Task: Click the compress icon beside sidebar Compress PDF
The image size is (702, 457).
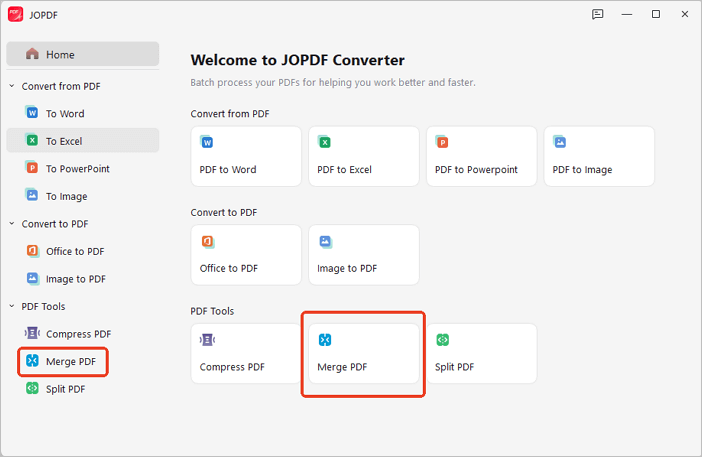Action: (x=32, y=333)
